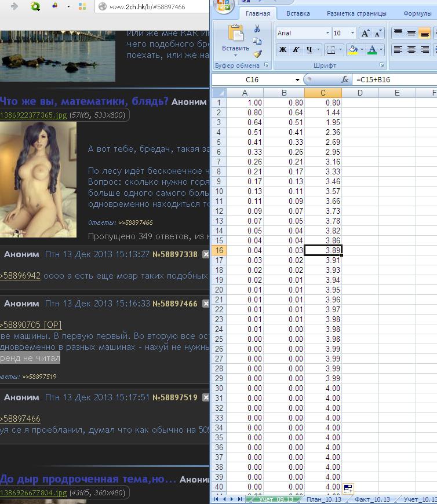Image resolution: width=437 pixels, height=504 pixels.
Task: Click the Copy icon in clipboard group
Action: (x=257, y=41)
